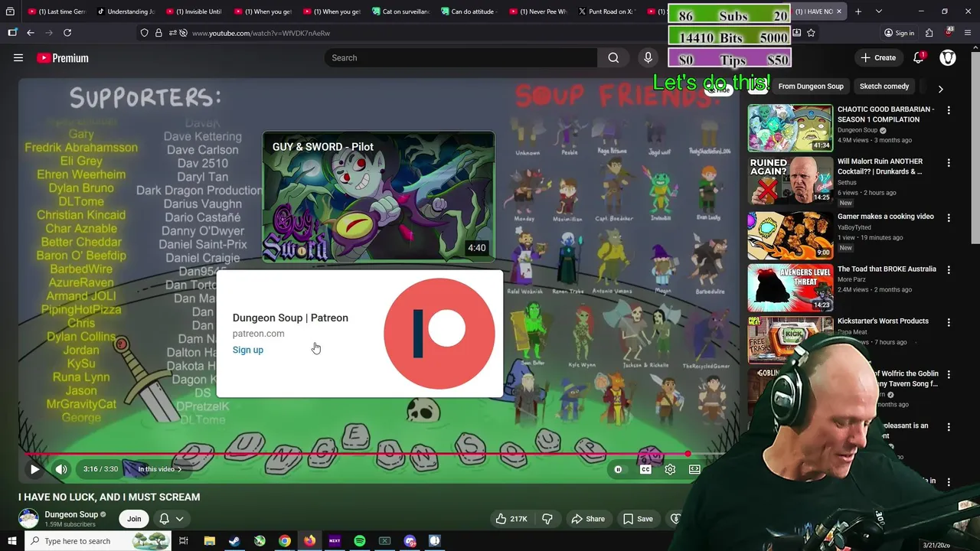Reload the page with the browser refresh icon
The width and height of the screenshot is (980, 551).
tap(67, 33)
